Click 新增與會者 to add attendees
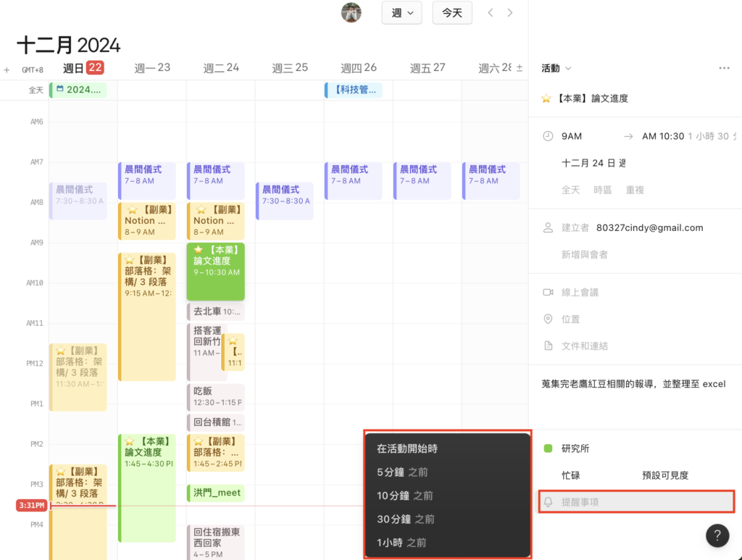742x560 pixels. pos(584,254)
